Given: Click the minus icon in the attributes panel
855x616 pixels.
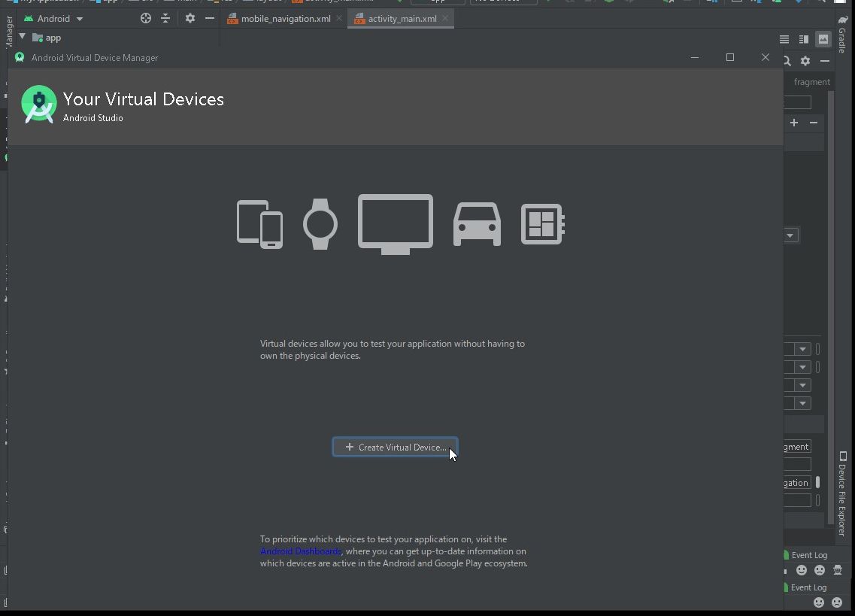Looking at the screenshot, I should click(x=814, y=123).
